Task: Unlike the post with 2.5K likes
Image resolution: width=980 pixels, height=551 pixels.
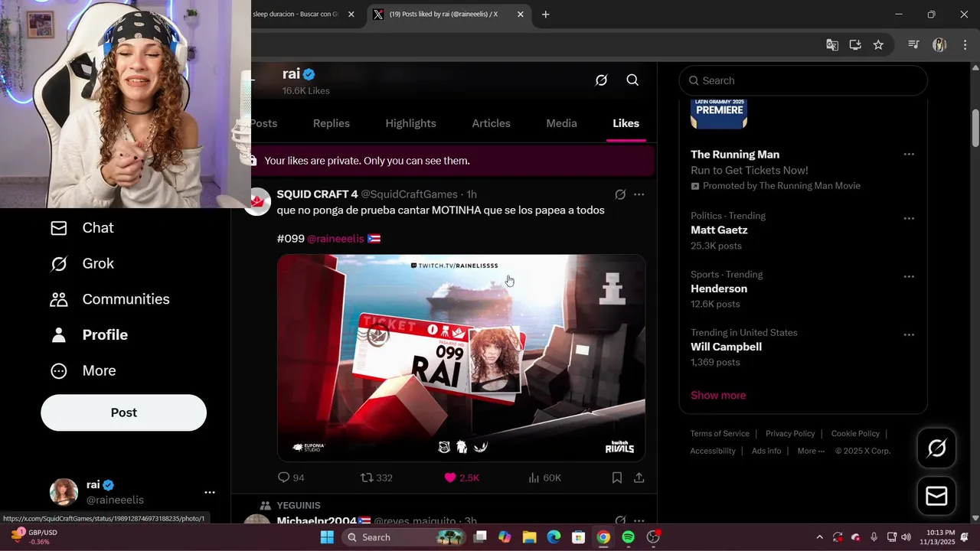Action: point(462,478)
